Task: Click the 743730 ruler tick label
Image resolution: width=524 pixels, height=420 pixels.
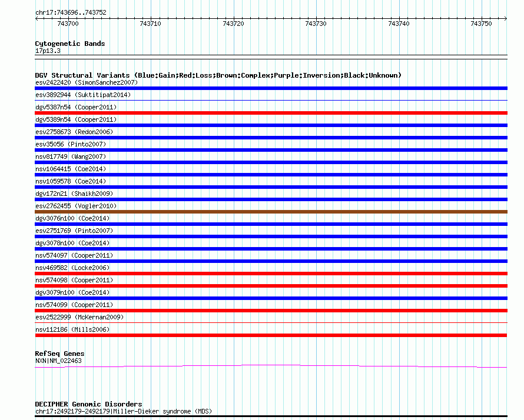Action: 316,24
